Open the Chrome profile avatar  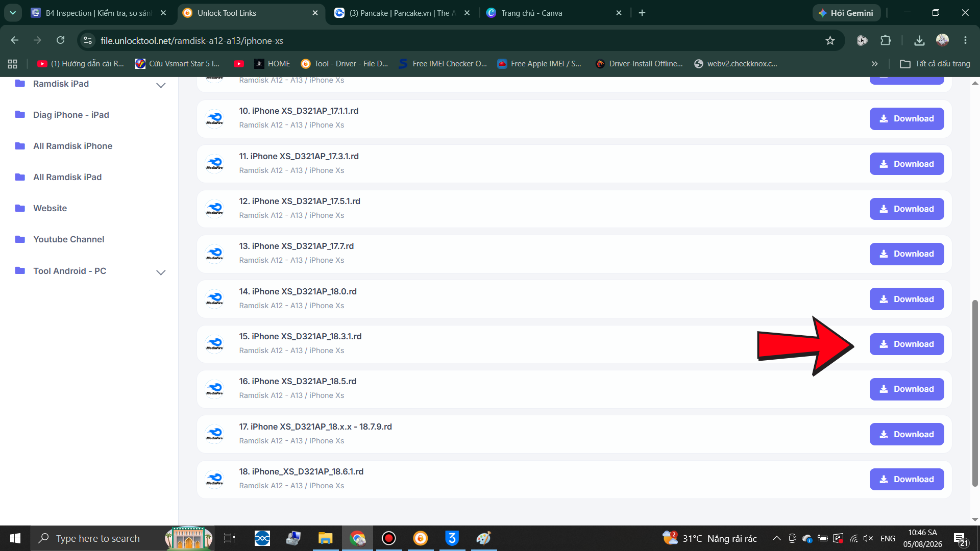click(x=942, y=40)
